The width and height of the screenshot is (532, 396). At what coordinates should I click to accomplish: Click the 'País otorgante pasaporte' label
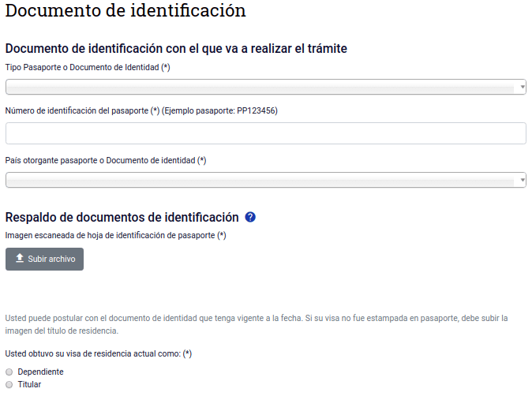(x=106, y=160)
